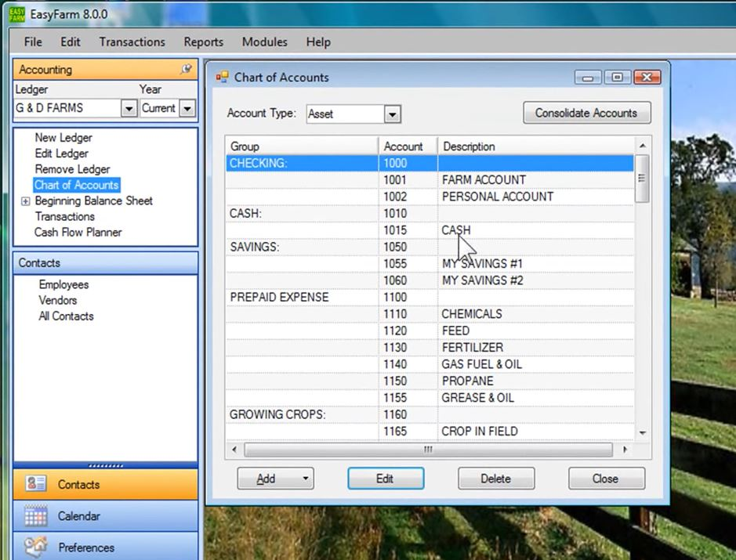Select account 1015 CASH description
This screenshot has height=560, width=736.
point(455,230)
